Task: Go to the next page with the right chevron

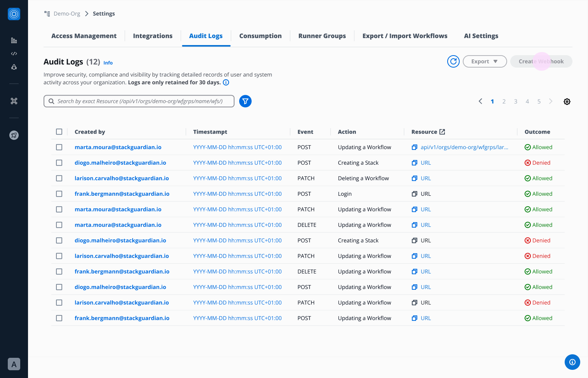Action: [551, 101]
